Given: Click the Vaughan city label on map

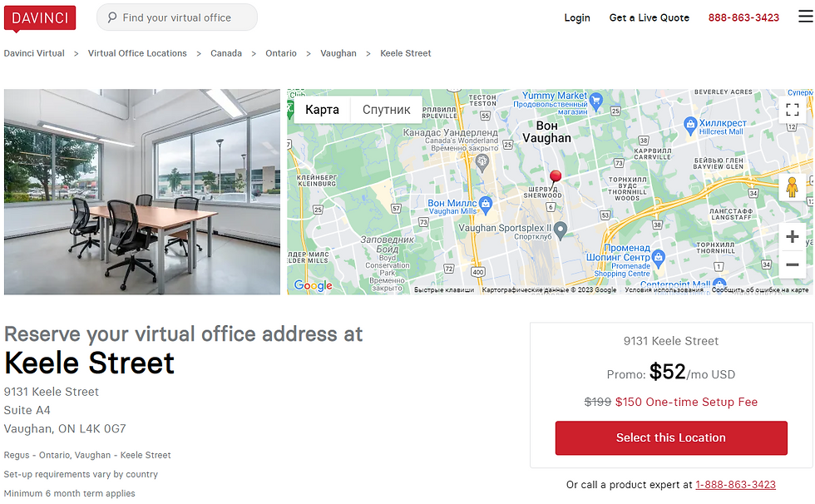Looking at the screenshot, I should [547, 132].
